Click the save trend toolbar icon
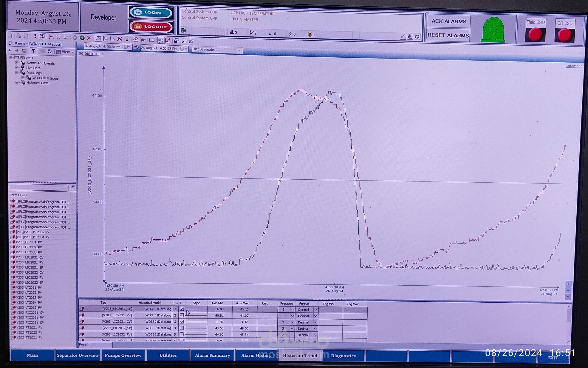This screenshot has height=368, width=588. click(176, 41)
